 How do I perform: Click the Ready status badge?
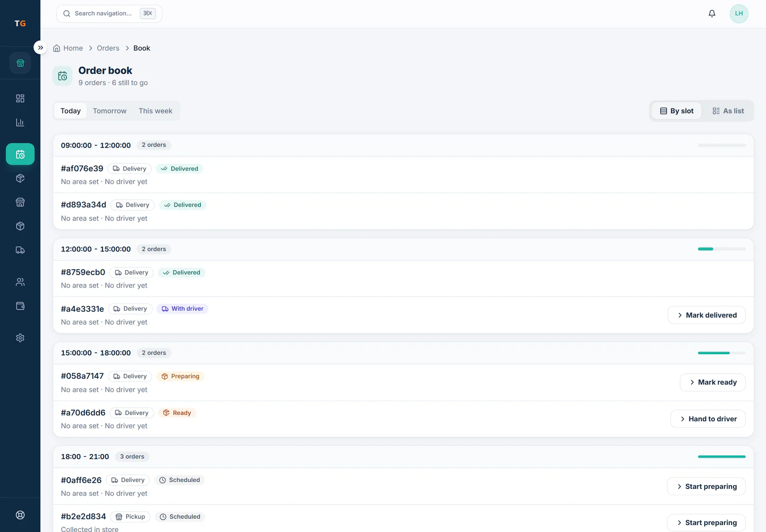[x=177, y=413]
